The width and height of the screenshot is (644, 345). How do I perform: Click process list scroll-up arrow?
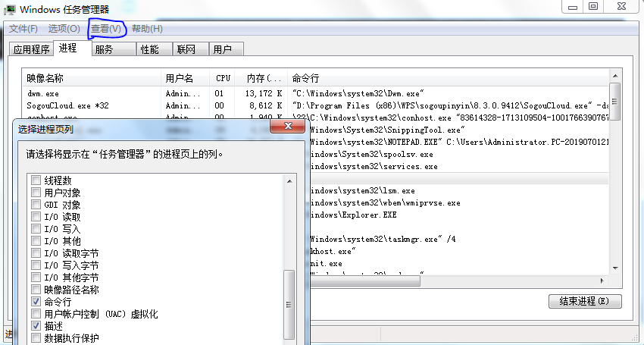click(615, 76)
